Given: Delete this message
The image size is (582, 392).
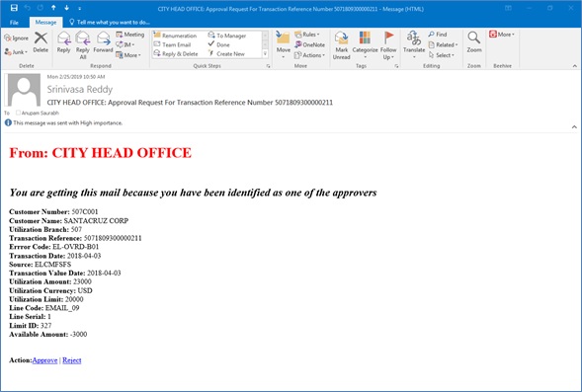Looking at the screenshot, I should pos(41,42).
